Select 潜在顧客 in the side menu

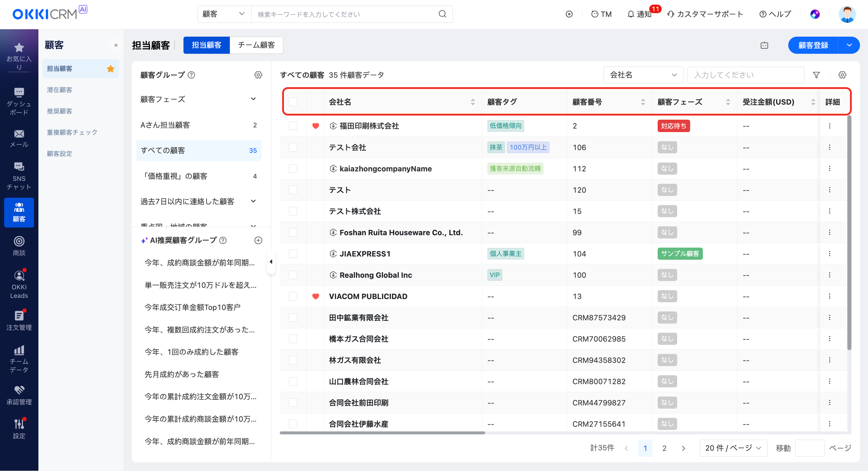coord(60,90)
